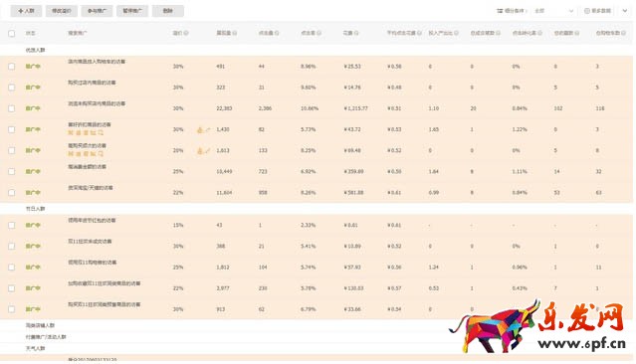Image resolution: width=636 pixels, height=364 pixels.
Task: Click the orange person icon in the 1,430 impressions row
Action: point(200,129)
